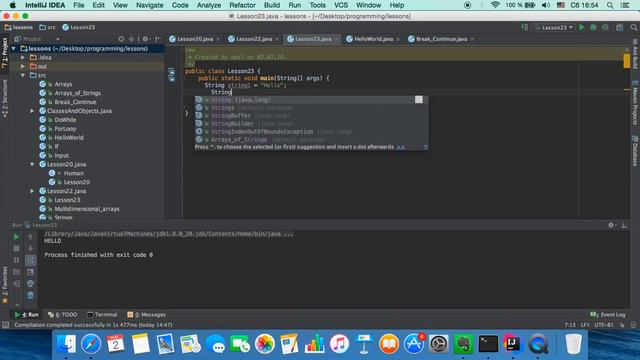Open IntelliJ IDEA in the Dock
640x360 pixels.
coord(512,343)
